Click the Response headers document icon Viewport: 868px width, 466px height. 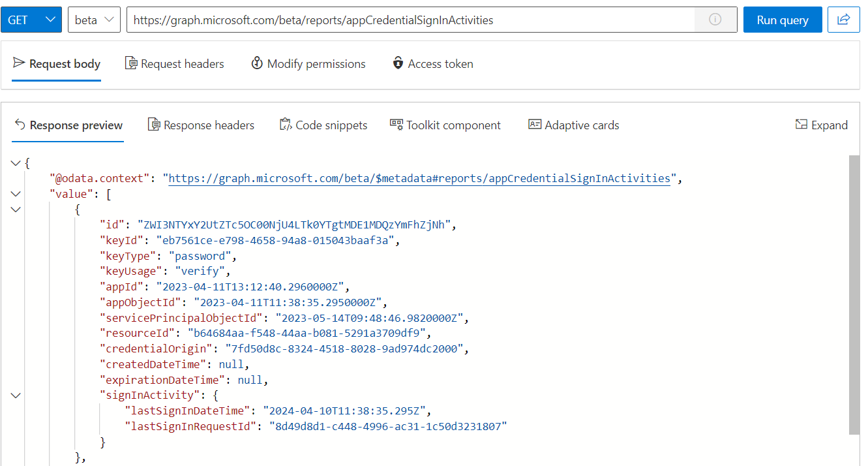pos(154,125)
